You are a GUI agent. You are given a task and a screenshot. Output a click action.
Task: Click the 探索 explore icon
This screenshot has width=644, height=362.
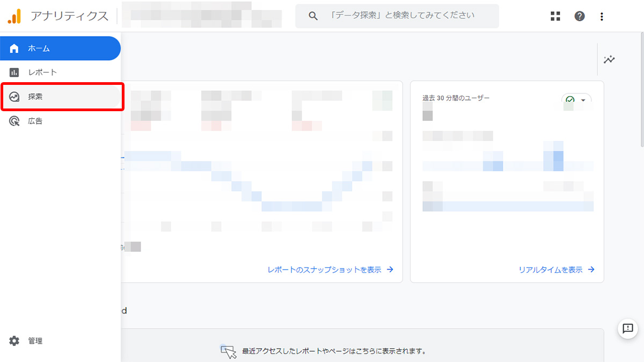[x=14, y=97]
